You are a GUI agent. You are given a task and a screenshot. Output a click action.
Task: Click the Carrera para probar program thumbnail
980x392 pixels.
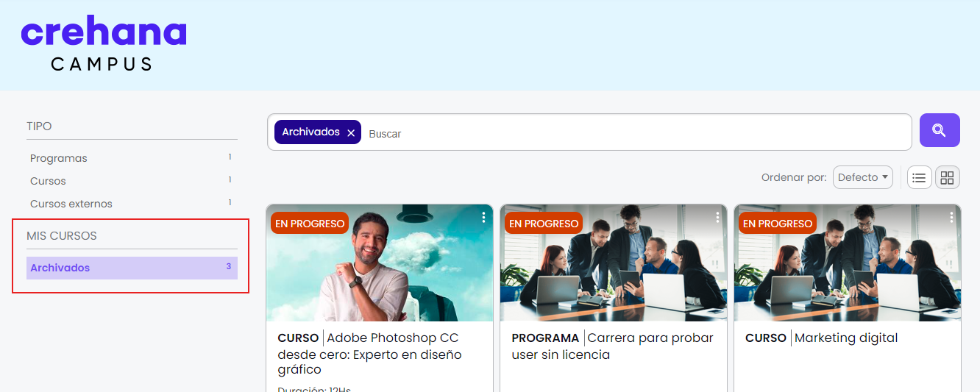(614, 263)
